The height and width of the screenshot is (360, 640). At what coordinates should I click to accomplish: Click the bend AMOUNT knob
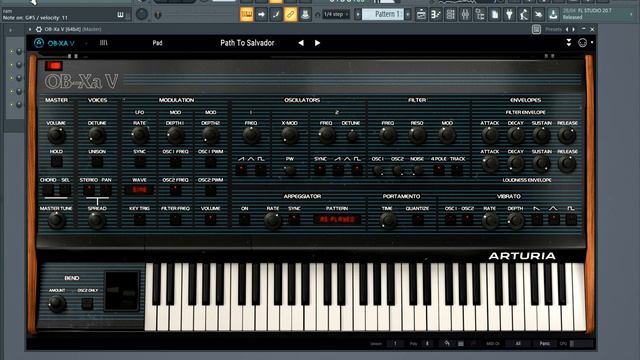coord(57,304)
